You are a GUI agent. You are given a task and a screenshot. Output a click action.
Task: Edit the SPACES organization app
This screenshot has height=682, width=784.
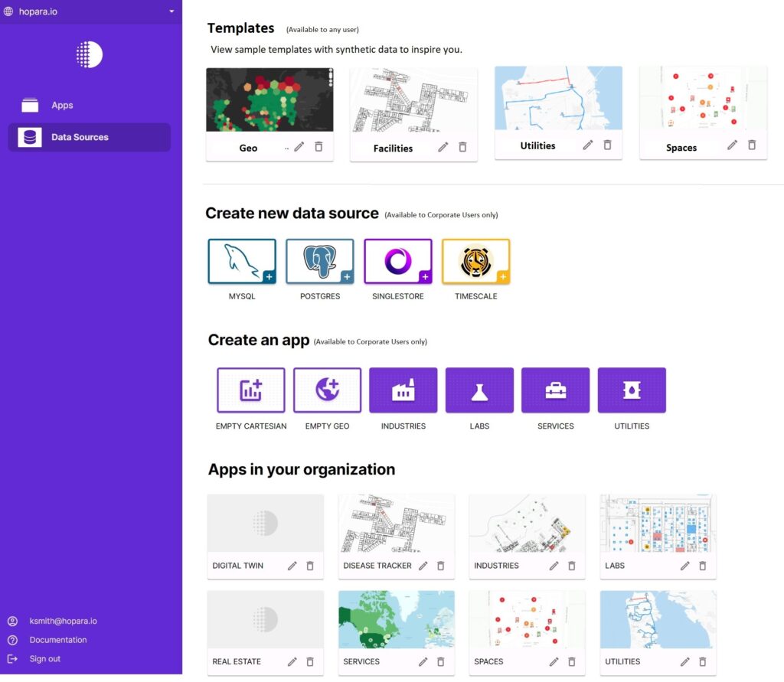[x=554, y=661]
